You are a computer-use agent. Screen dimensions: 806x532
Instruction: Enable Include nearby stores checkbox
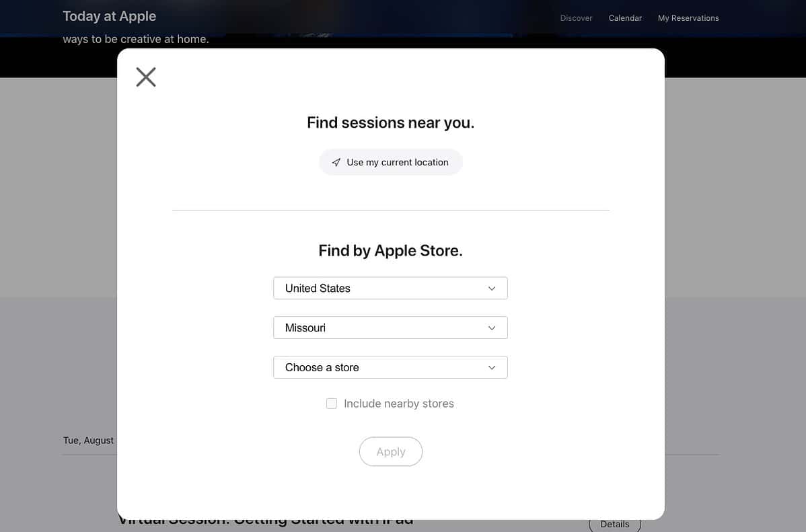[332, 404]
